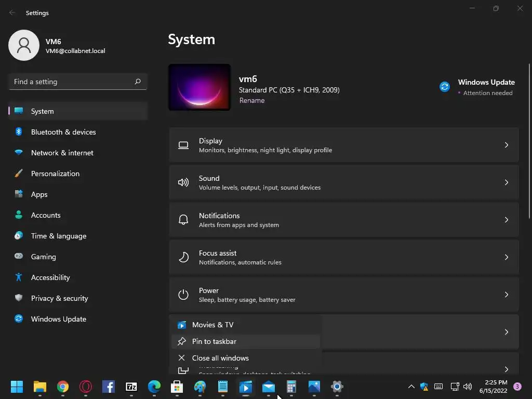Screen dimensions: 532x399
Task: Open Windows Update in the sidebar
Action: click(x=78, y=319)
